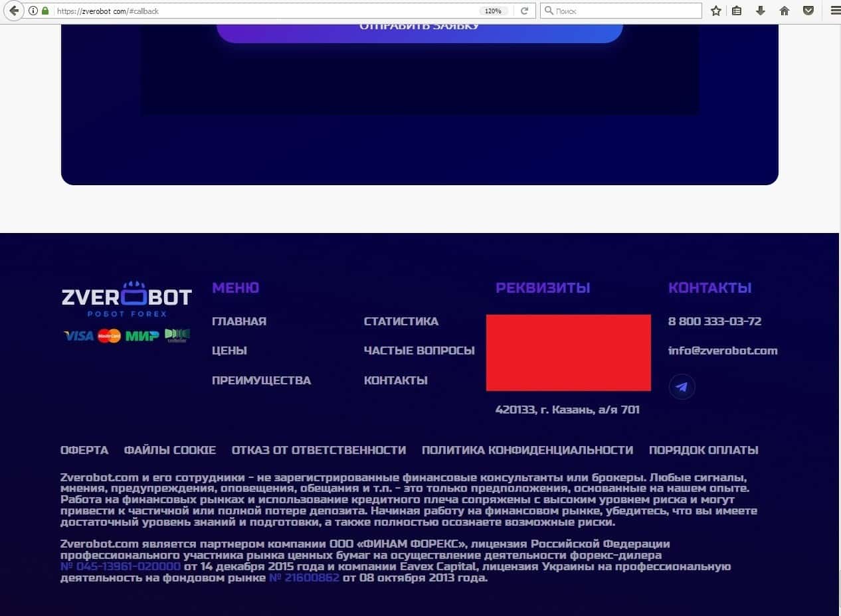
Task: Open the ФАЙЛЫ COOKIE link
Action: pyautogui.click(x=170, y=450)
